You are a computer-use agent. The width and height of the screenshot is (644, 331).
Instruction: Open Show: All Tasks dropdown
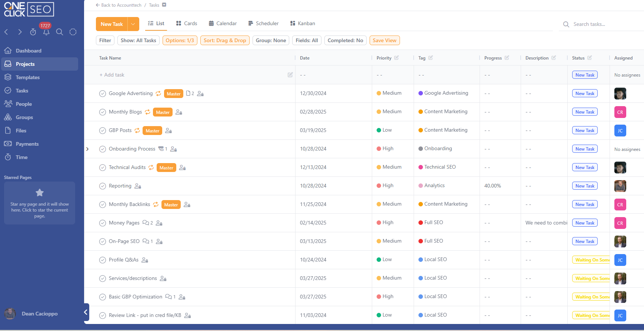click(x=139, y=40)
